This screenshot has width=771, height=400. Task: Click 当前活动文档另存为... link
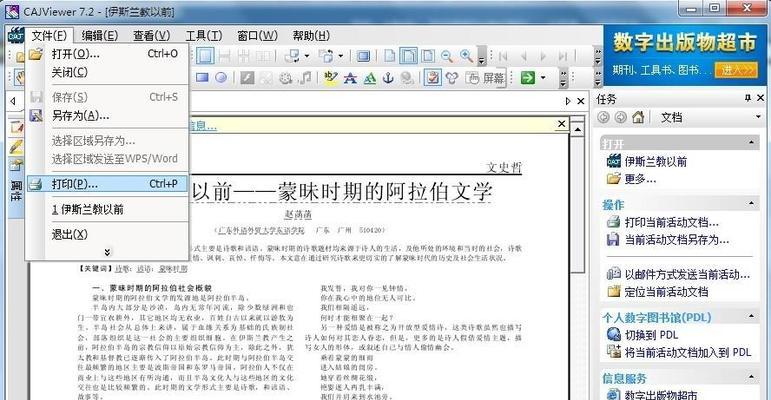coord(677,240)
